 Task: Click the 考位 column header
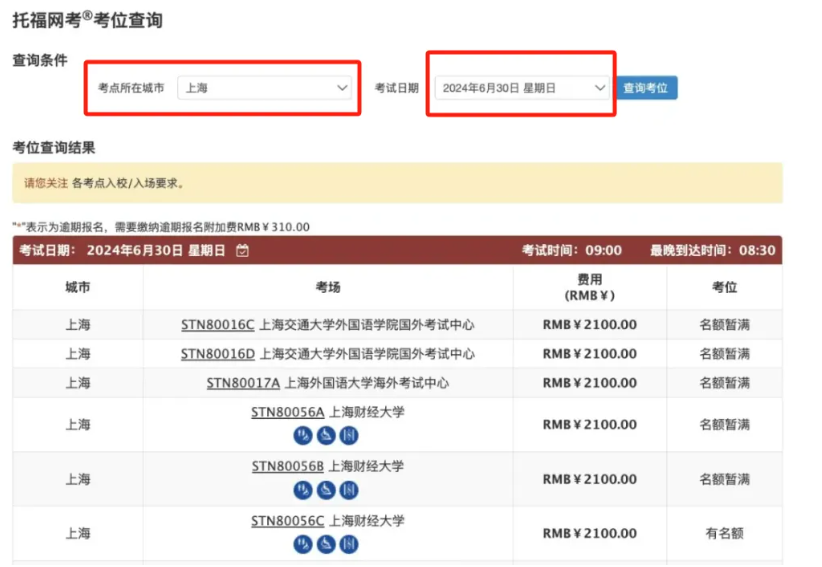click(x=724, y=287)
